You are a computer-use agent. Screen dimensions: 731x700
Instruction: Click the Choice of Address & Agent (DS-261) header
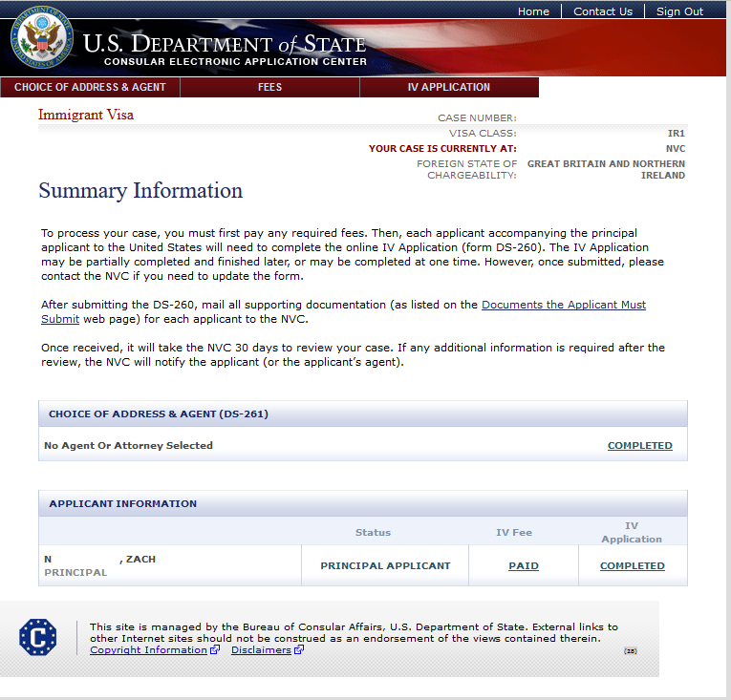pyautogui.click(x=159, y=414)
